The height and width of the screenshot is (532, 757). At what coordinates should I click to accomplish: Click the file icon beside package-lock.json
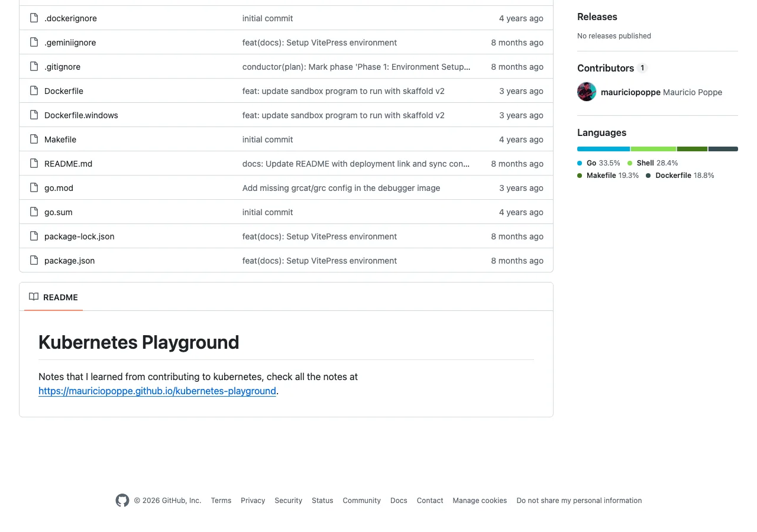(34, 236)
